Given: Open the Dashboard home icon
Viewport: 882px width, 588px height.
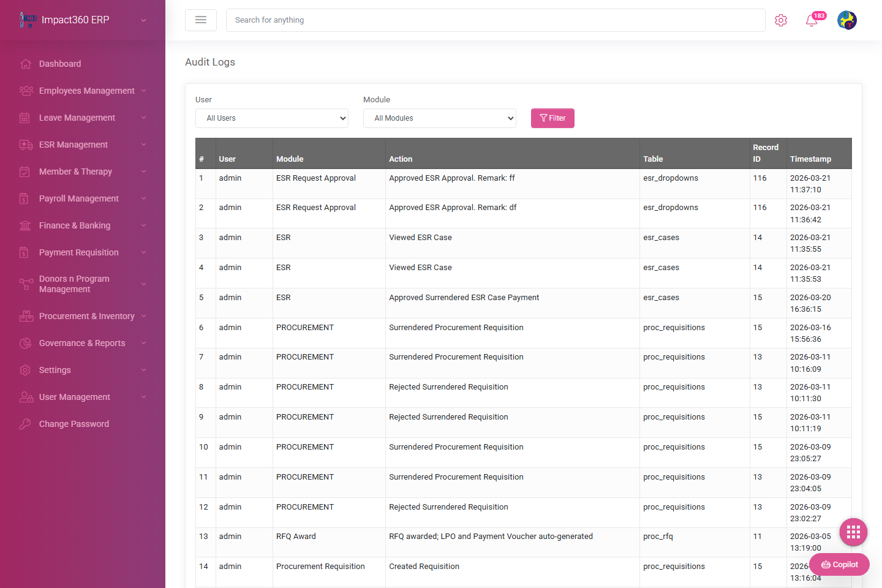Looking at the screenshot, I should click(x=25, y=64).
